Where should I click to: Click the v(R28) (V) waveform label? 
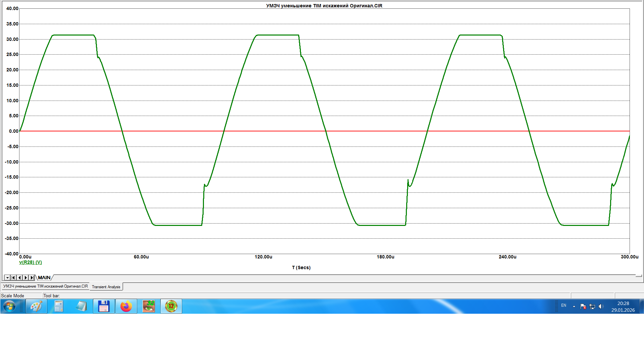point(31,262)
